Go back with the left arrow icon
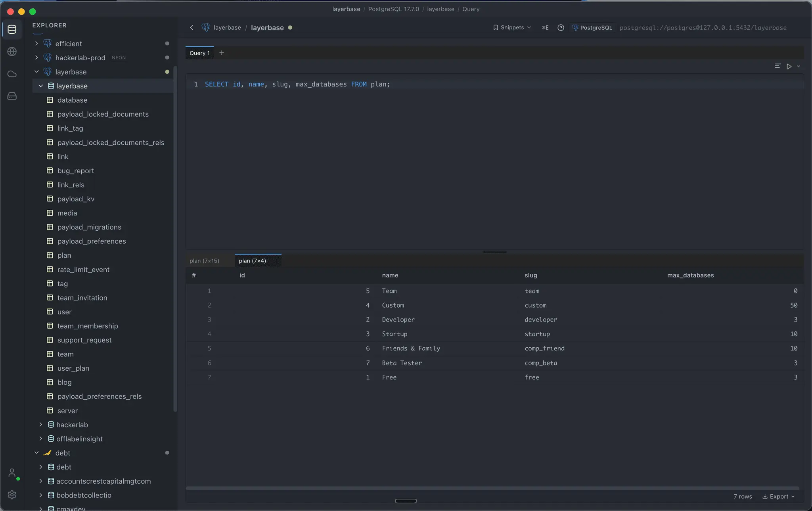 pyautogui.click(x=192, y=27)
